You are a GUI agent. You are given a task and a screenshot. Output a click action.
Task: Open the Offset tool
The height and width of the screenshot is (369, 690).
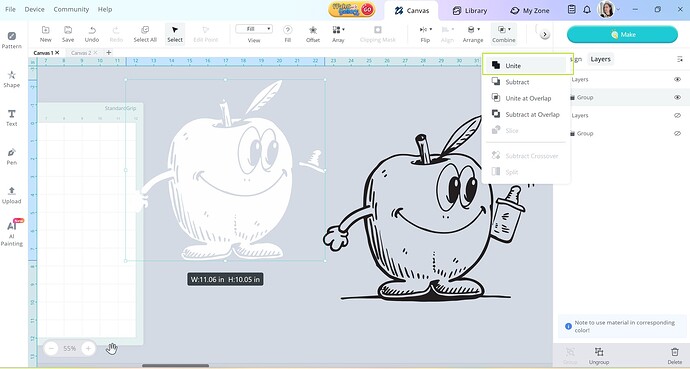pos(313,34)
